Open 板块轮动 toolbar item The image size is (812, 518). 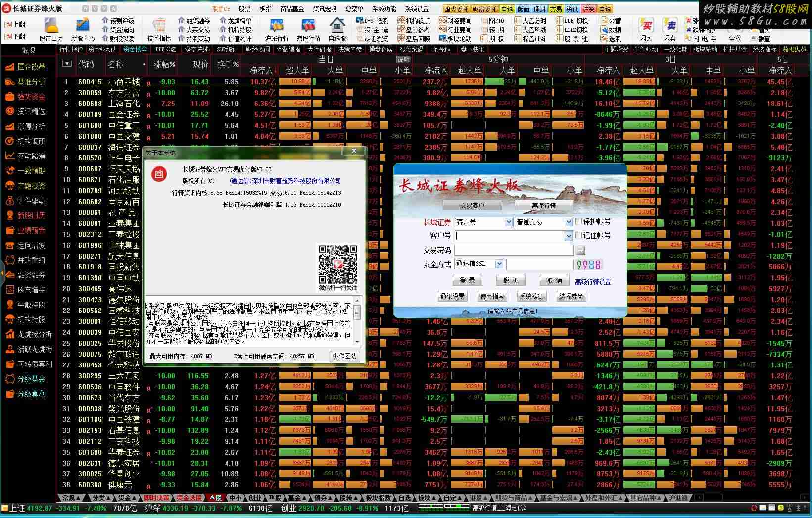pos(455,39)
